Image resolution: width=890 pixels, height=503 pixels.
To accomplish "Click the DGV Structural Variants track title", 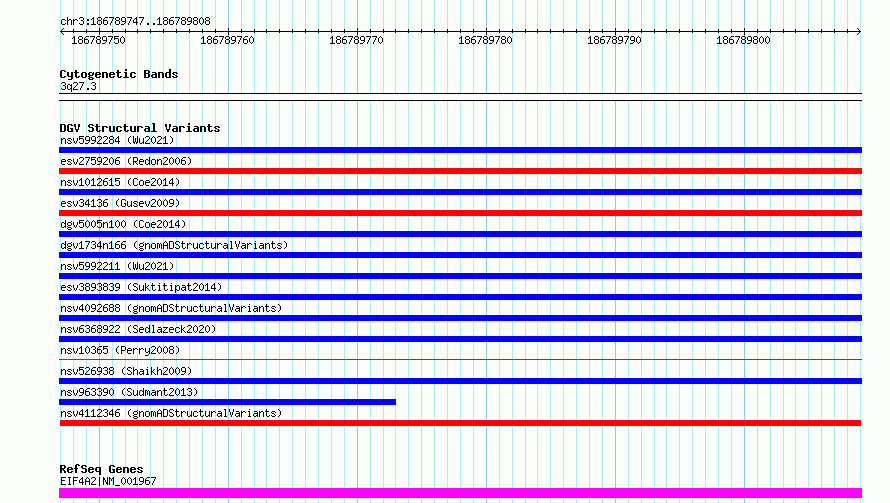I will click(140, 128).
